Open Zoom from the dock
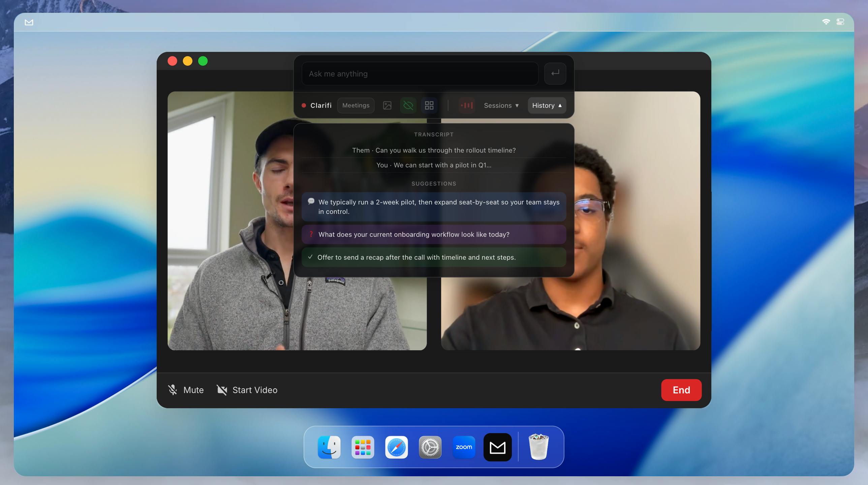Viewport: 868px width, 485px height. coord(464,447)
